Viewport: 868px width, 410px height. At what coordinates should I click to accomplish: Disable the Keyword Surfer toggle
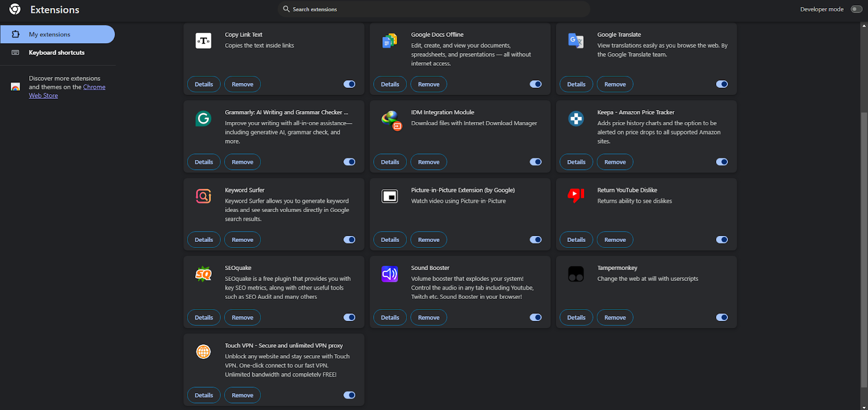349,240
